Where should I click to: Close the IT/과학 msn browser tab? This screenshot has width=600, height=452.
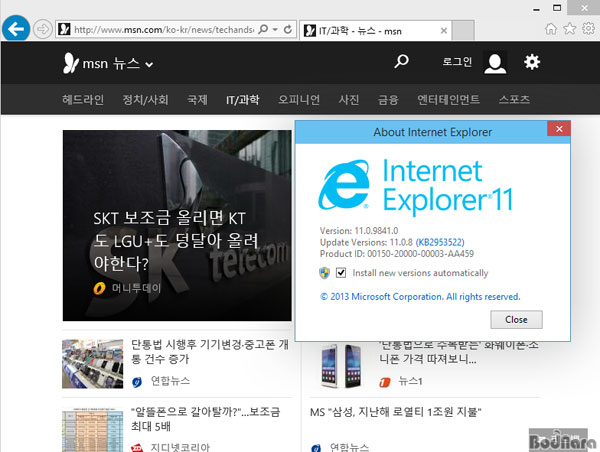pos(443,30)
